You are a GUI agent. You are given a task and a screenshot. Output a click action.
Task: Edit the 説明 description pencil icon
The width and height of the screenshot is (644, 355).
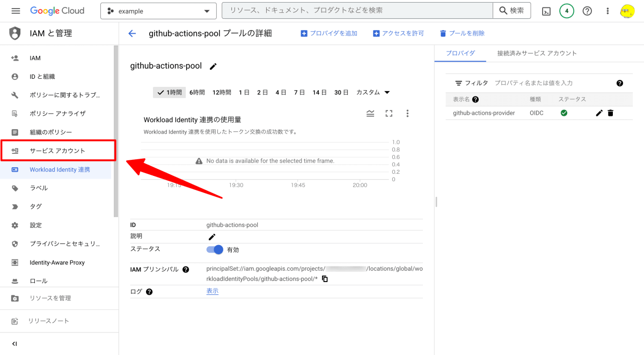pos(212,236)
